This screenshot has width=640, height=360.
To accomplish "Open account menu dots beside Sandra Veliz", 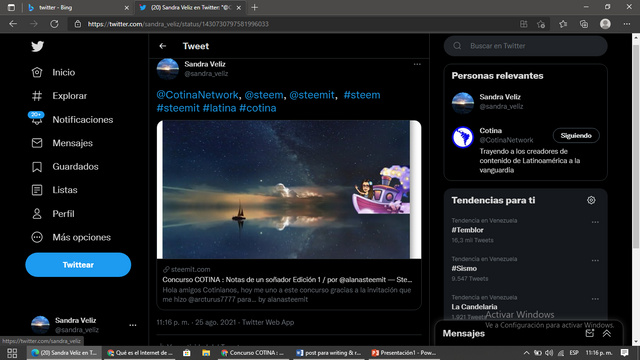I will pos(133,325).
